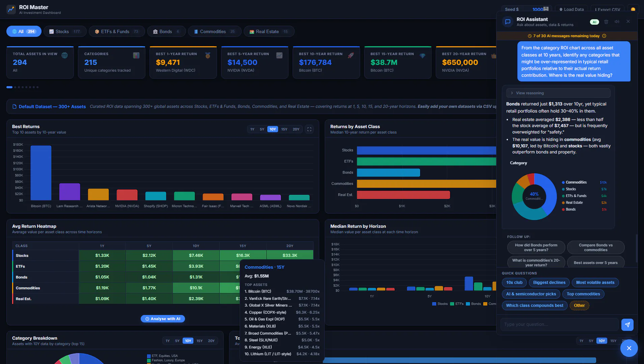Click the Bitcoin (BTC) bar in Best Returns
Image resolution: width=644 pixels, height=364 pixels.
click(x=41, y=173)
